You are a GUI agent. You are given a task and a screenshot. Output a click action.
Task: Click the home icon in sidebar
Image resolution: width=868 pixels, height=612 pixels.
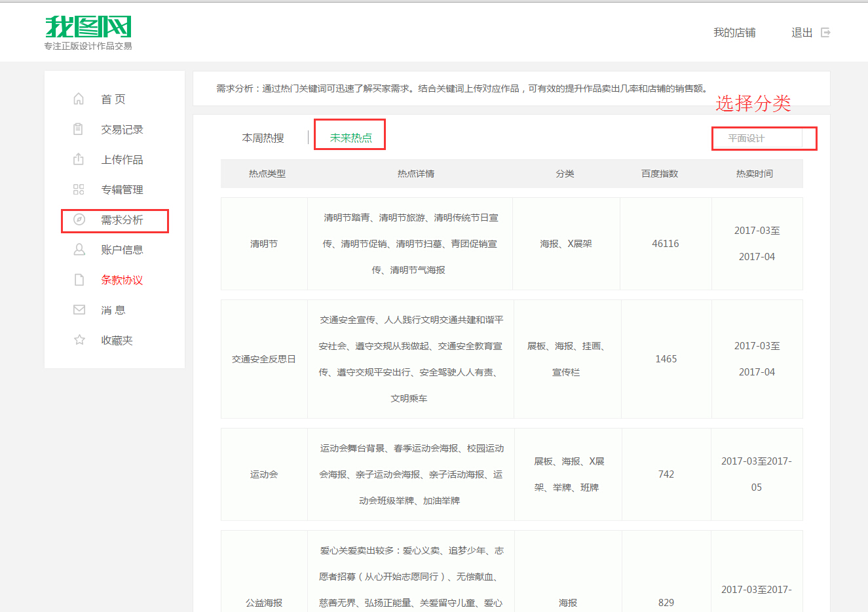point(79,99)
